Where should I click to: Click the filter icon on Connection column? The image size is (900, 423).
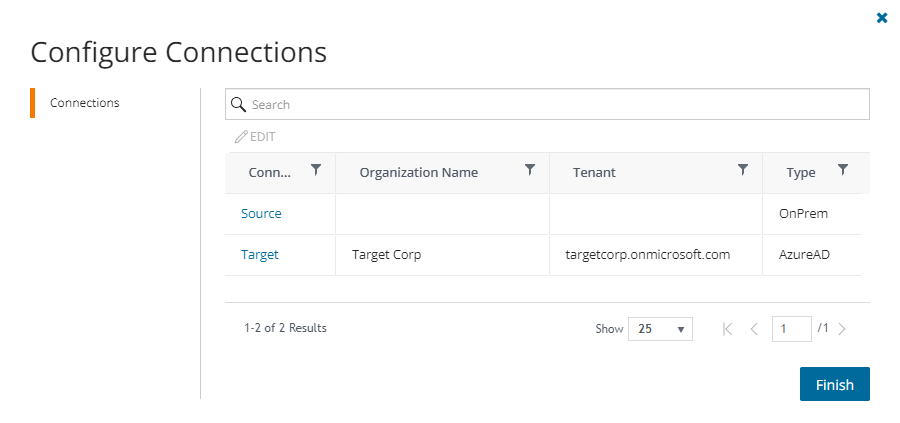point(316,170)
